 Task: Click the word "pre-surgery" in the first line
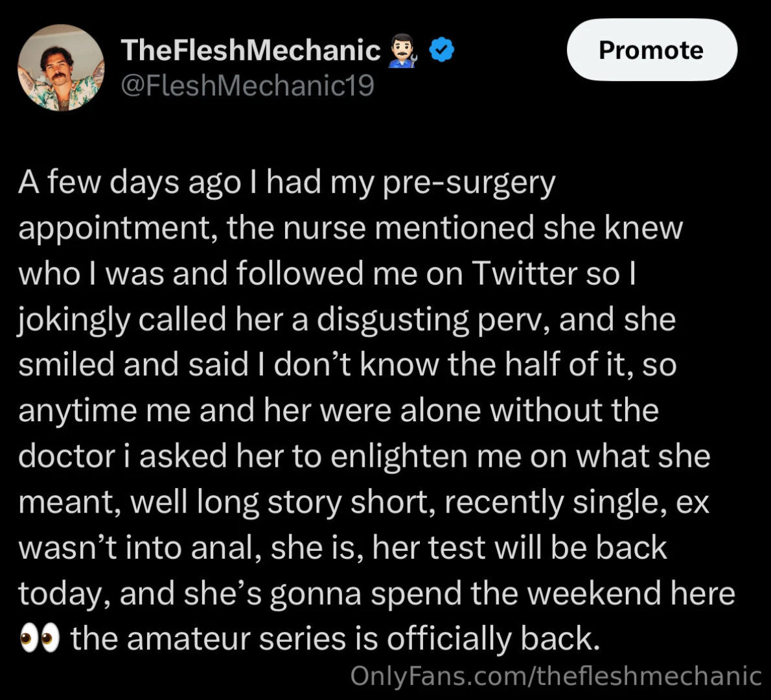point(469,183)
